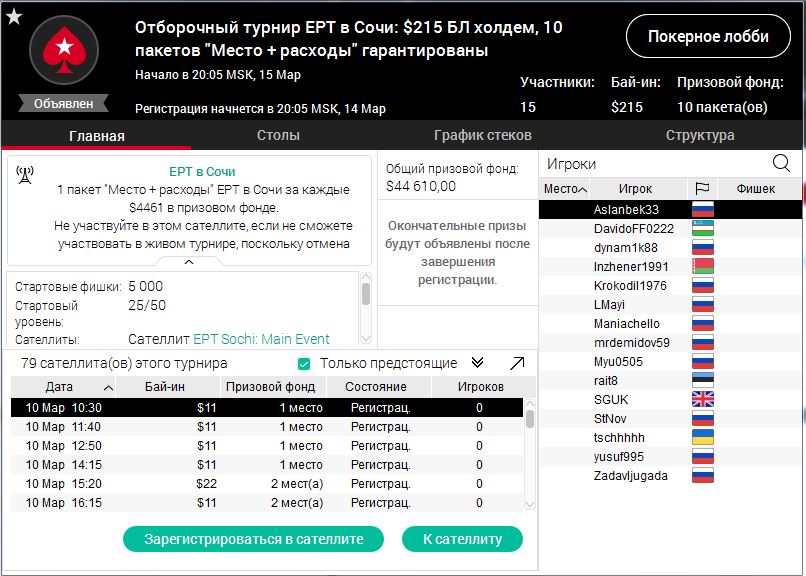Open the 'EPT в Сочи' link
Screen dimensions: 806x576
pyautogui.click(x=202, y=172)
